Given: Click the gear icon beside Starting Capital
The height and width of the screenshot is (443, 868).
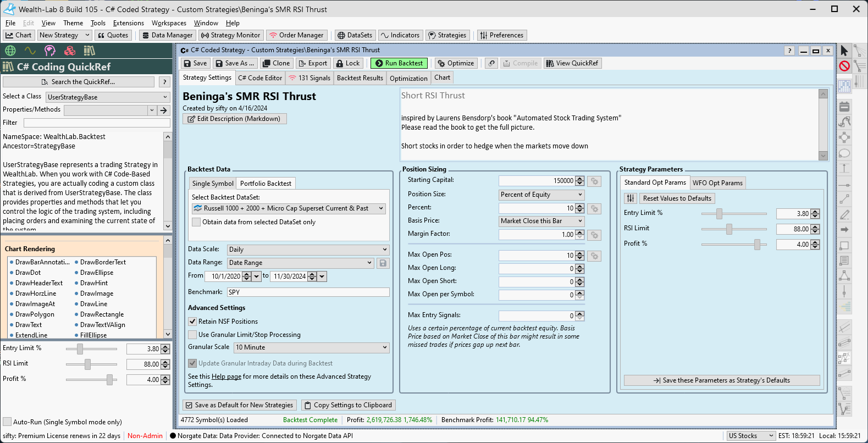Looking at the screenshot, I should coord(594,181).
